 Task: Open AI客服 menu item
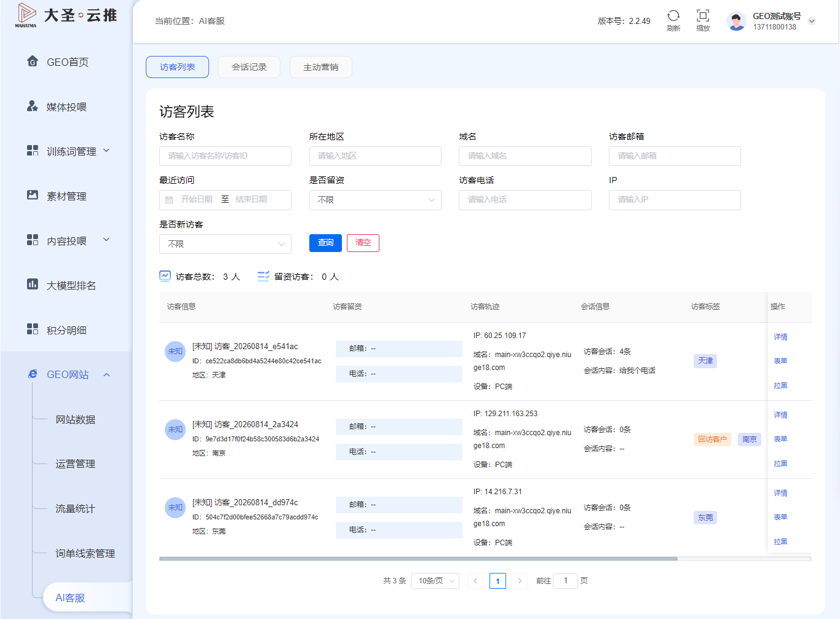[x=87, y=597]
